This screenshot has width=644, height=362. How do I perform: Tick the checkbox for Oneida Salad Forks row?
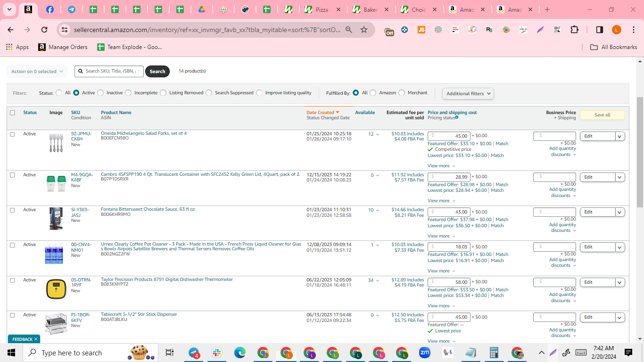12,134
